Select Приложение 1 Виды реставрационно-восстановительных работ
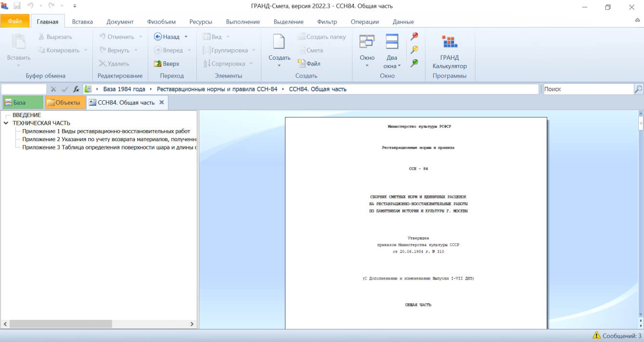 (106, 131)
